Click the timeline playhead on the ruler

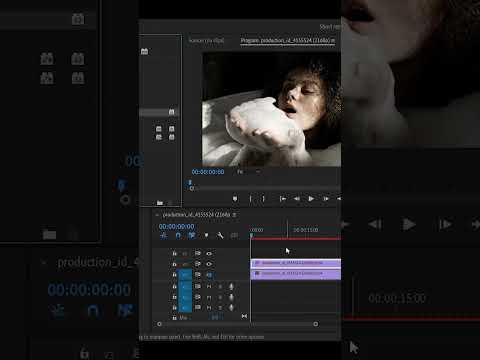(251, 235)
